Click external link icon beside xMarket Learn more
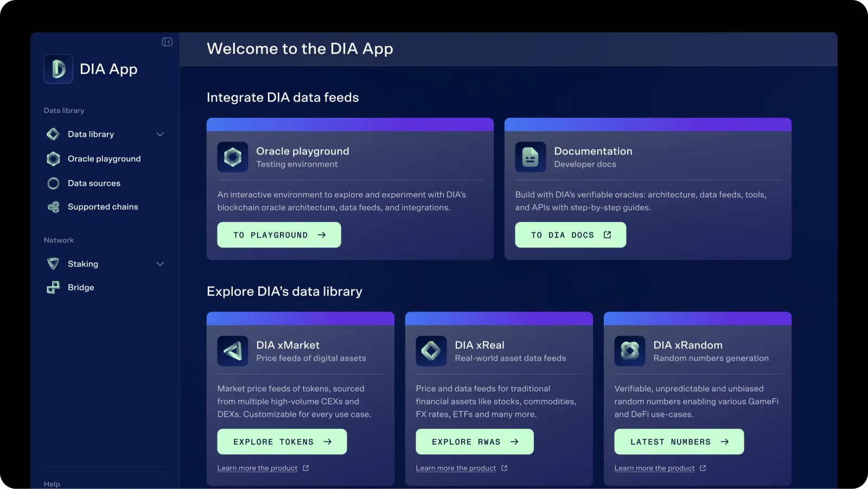Viewport: 868px width, 489px height. [x=306, y=468]
